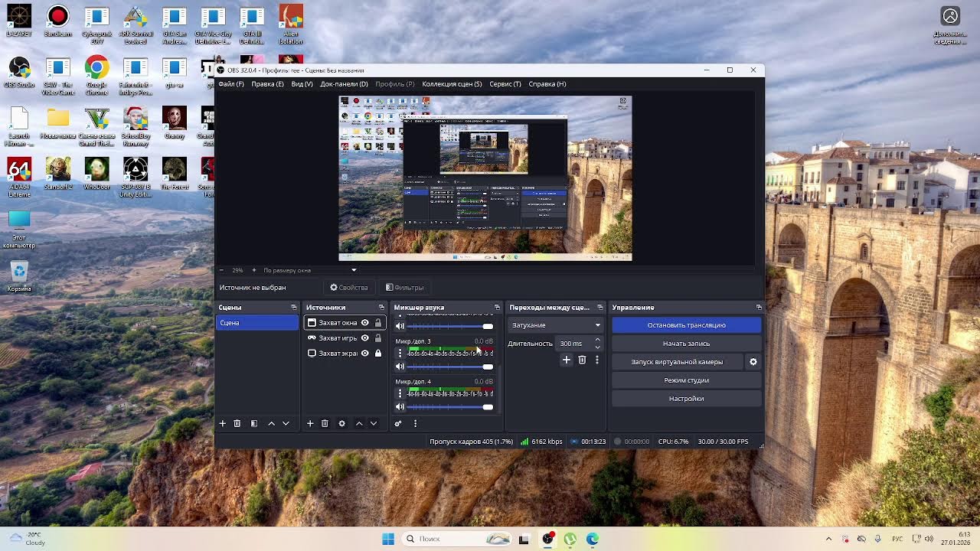Zoom out preview with minus icon
Viewport: 980px width, 551px height.
(x=222, y=270)
